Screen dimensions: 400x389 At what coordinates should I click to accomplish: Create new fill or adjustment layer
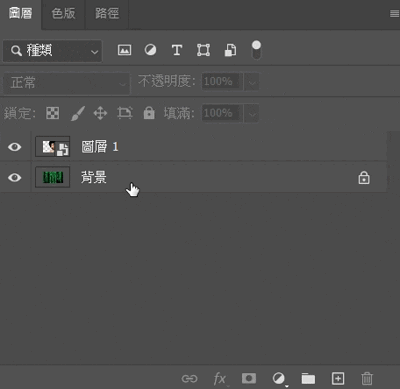279,379
